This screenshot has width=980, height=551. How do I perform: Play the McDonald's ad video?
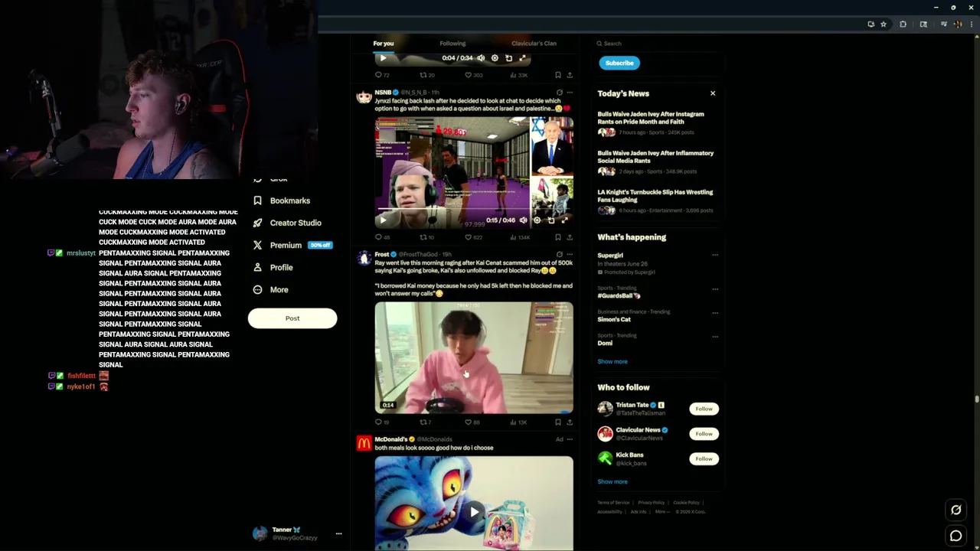pyautogui.click(x=474, y=512)
